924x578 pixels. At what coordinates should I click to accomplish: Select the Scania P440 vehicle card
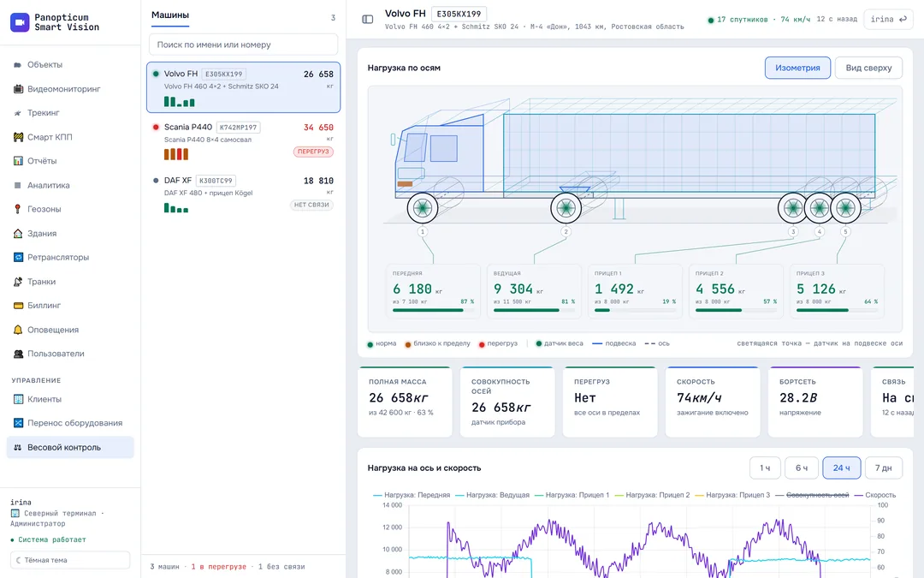tap(243, 140)
